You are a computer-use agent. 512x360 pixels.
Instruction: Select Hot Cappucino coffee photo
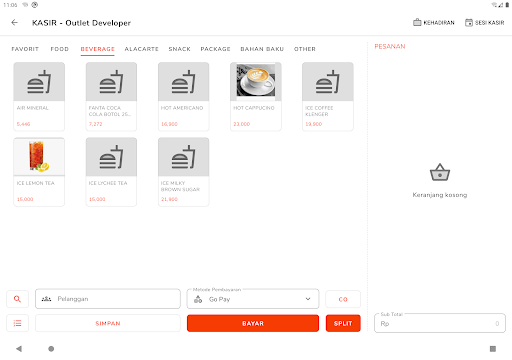coord(256,81)
